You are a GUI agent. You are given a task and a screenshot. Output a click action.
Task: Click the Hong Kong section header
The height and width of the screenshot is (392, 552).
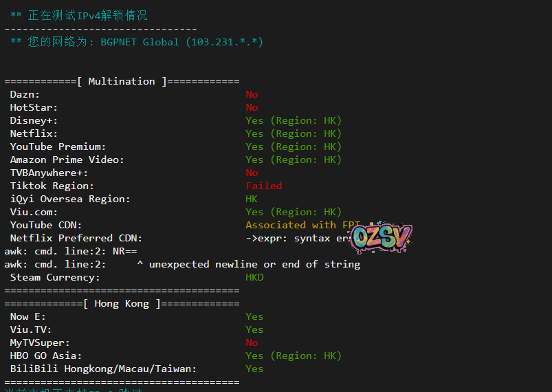(122, 303)
